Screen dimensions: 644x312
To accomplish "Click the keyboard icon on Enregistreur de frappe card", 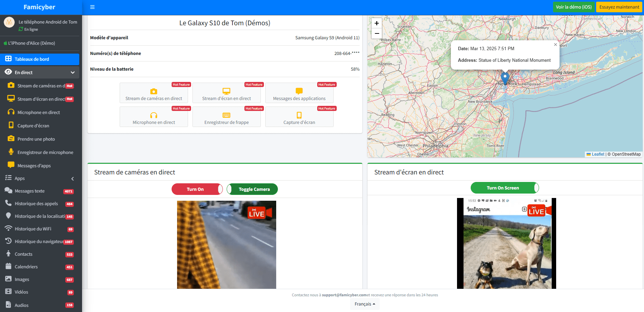I will [x=226, y=115].
